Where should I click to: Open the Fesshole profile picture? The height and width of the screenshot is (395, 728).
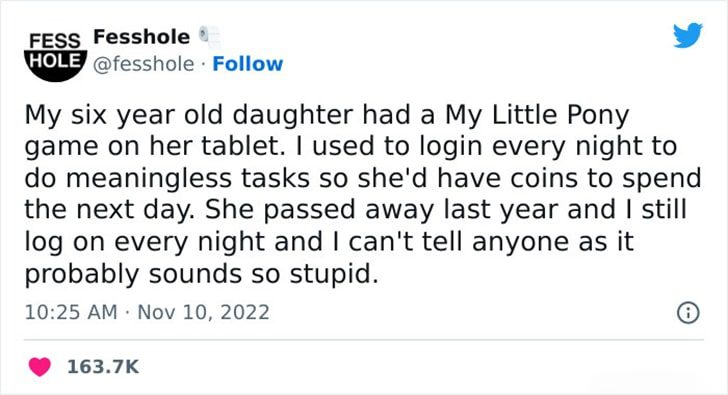[55, 56]
